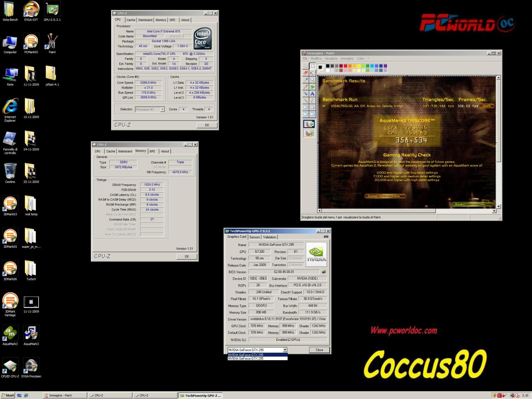This screenshot has height=399, width=532.
Task: Open the EVGA Precision desktop icon
Action: coord(31,368)
